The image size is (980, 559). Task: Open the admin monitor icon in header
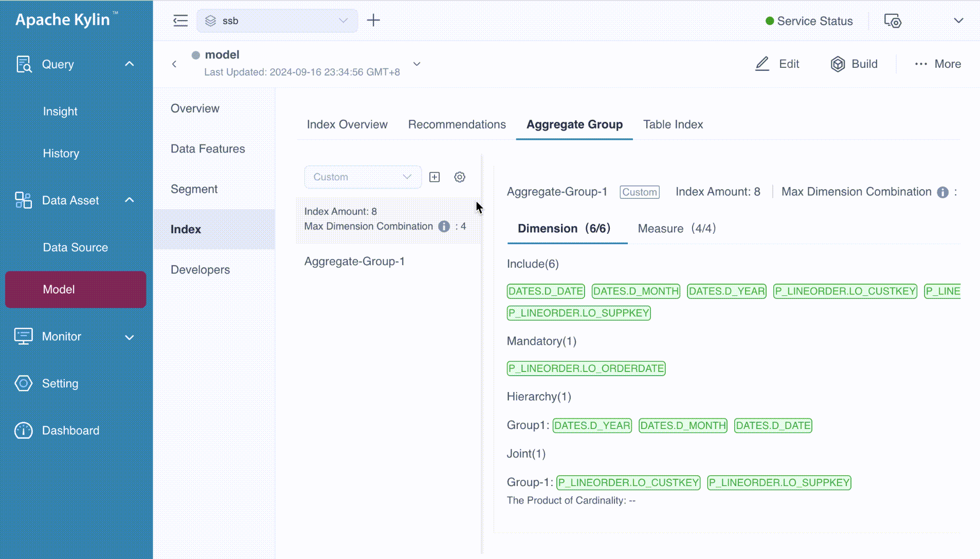click(x=892, y=21)
